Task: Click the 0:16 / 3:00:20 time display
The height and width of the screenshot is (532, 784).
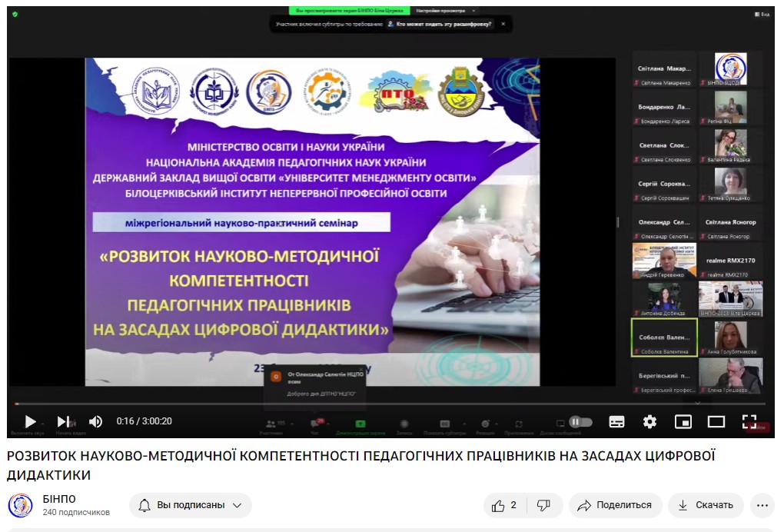Action: (144, 421)
